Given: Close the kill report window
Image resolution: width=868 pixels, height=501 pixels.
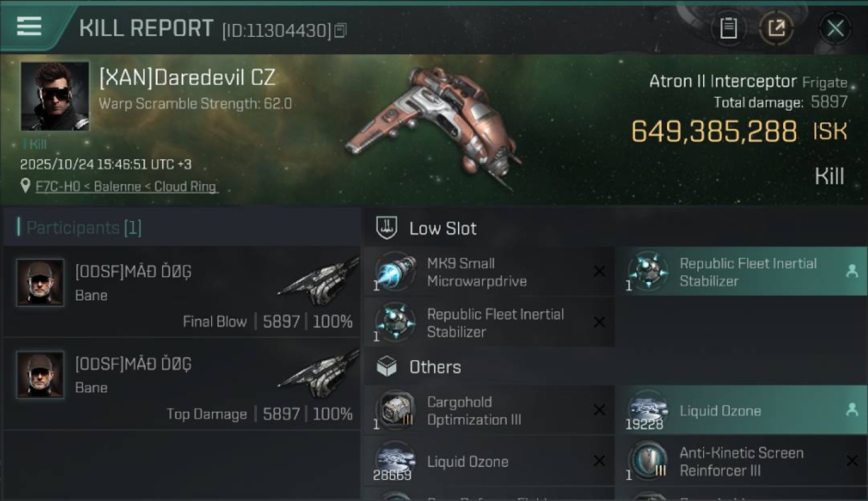Looking at the screenshot, I should [835, 28].
